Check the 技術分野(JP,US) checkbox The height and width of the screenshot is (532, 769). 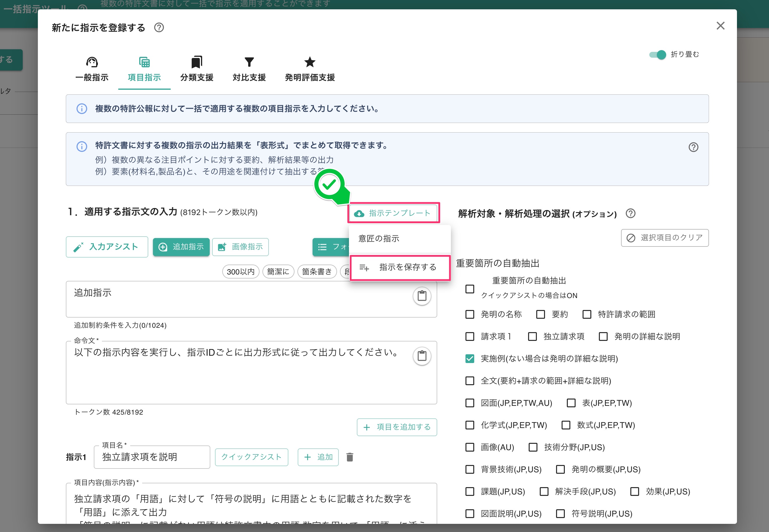tap(533, 447)
